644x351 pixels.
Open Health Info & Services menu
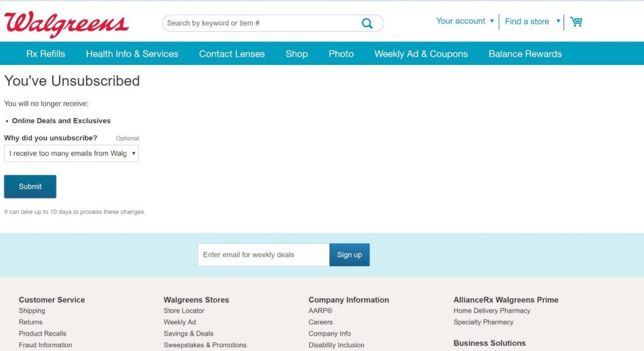coord(132,54)
